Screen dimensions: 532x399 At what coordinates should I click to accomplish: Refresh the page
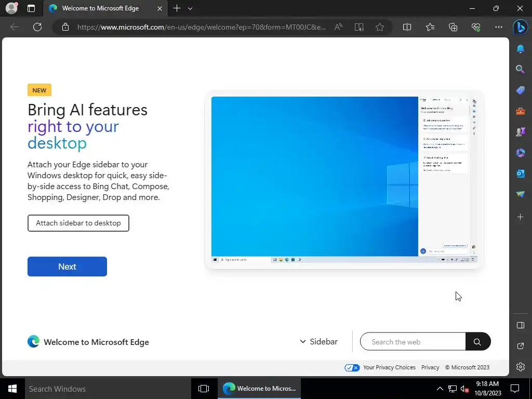pos(37,27)
